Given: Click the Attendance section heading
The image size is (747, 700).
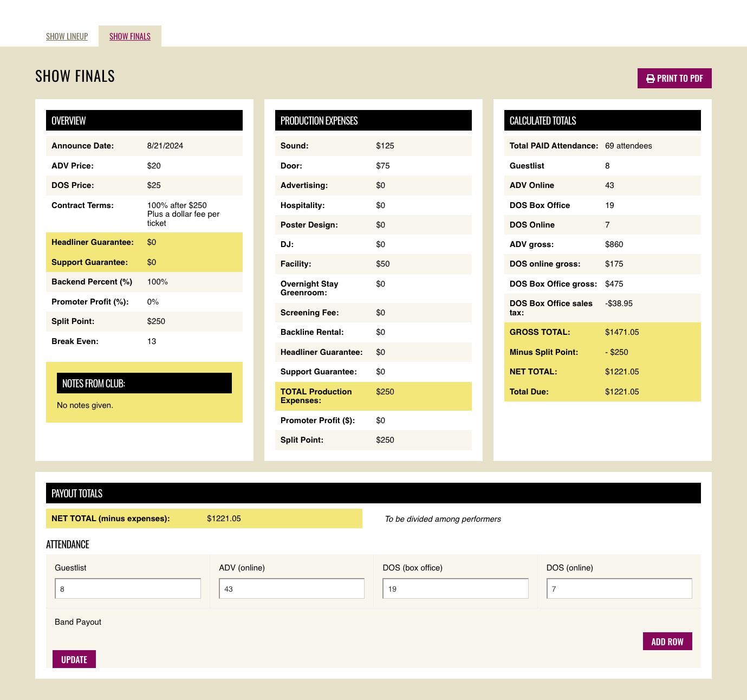Looking at the screenshot, I should 68,545.
